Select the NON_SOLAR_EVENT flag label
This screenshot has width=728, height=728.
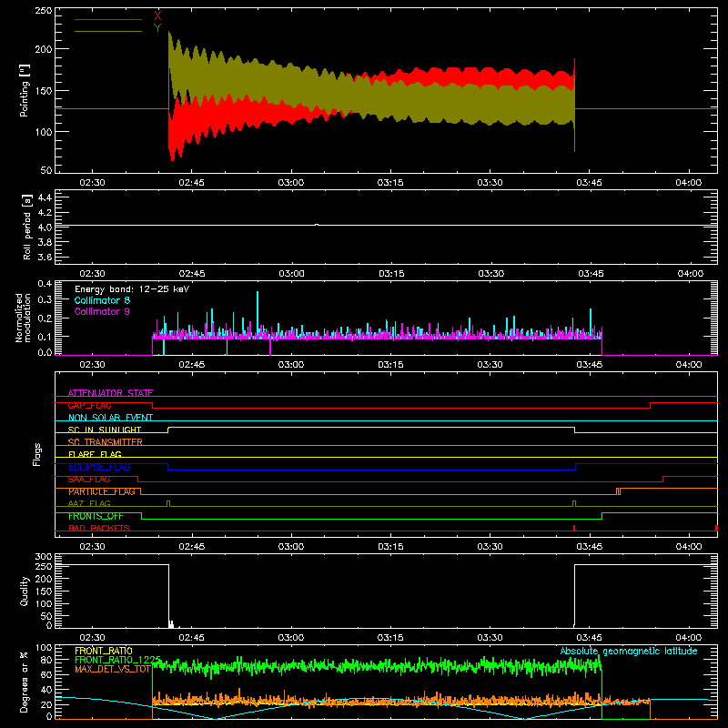point(110,418)
